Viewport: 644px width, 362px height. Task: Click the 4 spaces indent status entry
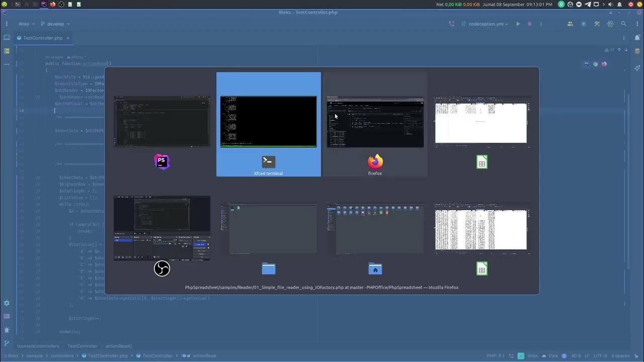[x=620, y=355]
